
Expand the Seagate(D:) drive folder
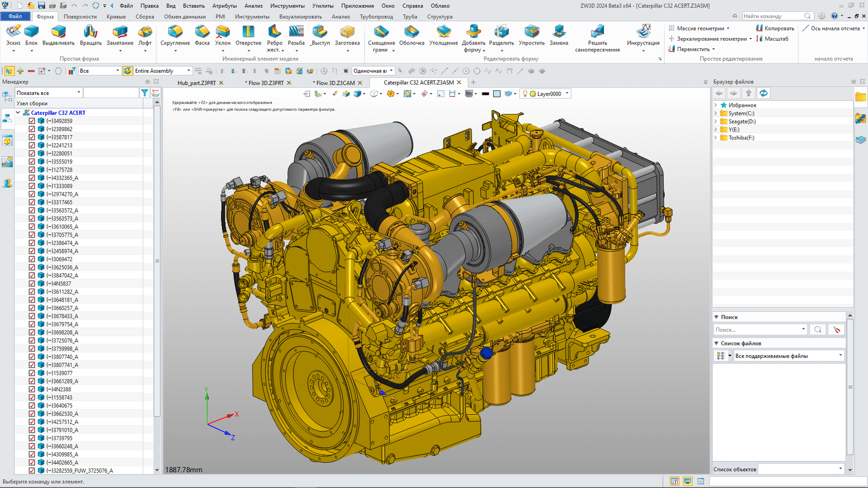[x=716, y=121]
